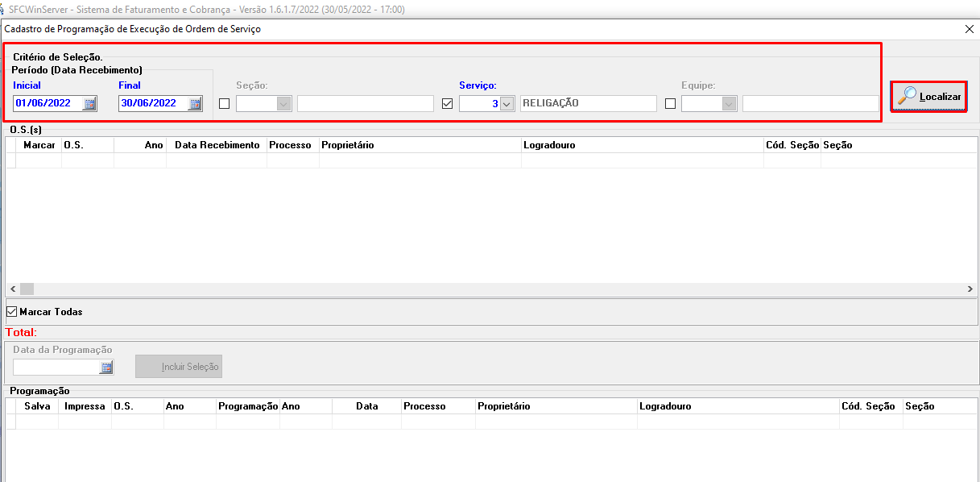Open the calendar icon for Inicial date

click(x=89, y=102)
